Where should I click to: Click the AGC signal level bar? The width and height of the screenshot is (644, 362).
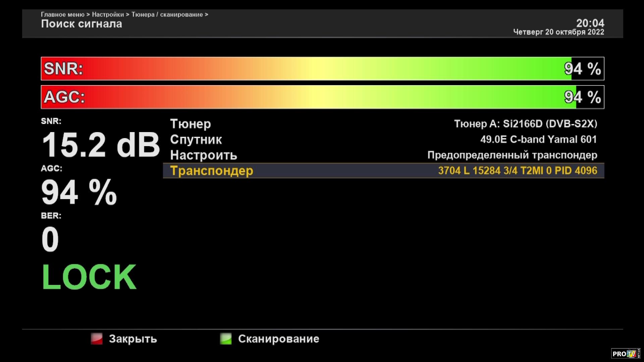322,97
